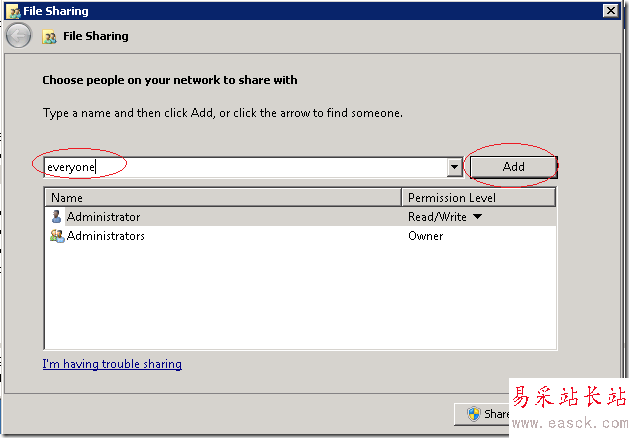Viewport: 629px width, 438px height.
Task: Close the File Sharing window
Action: coord(611,11)
